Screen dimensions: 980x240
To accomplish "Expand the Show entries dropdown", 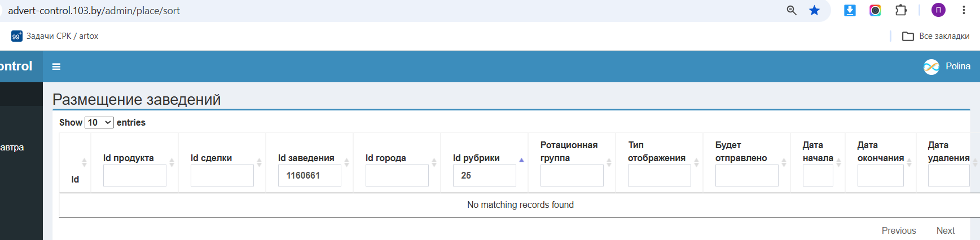I will pos(99,122).
